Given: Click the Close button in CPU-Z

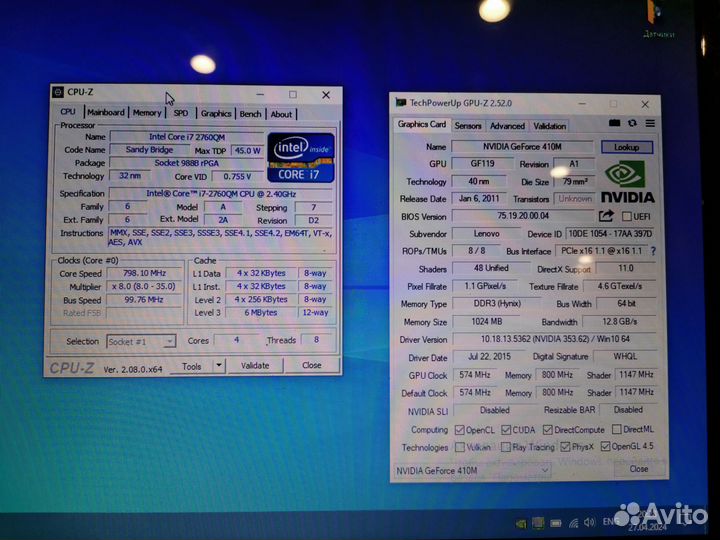Looking at the screenshot, I should click(x=312, y=365).
